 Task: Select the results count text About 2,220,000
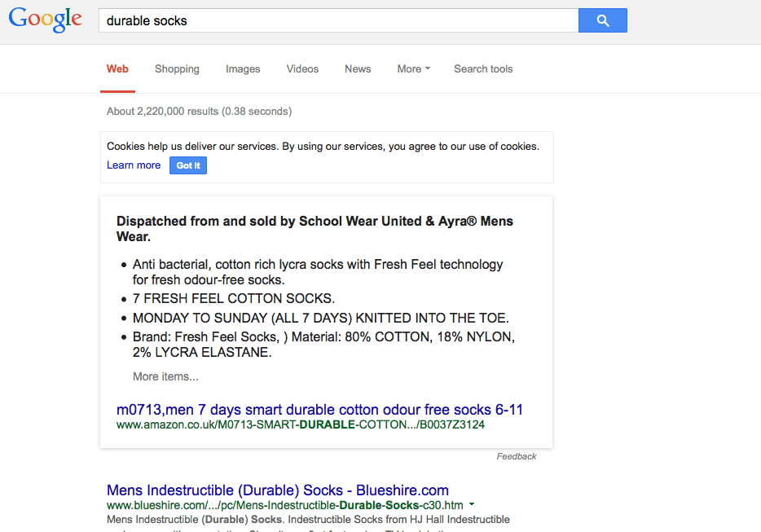199,111
